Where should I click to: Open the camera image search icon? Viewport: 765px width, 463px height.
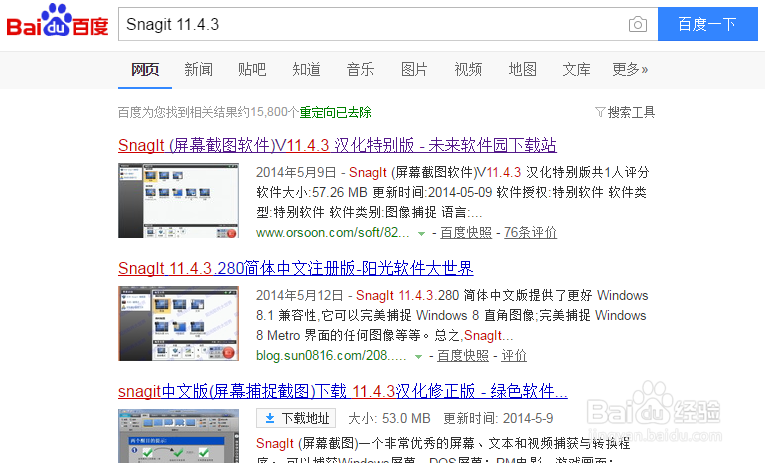638,24
